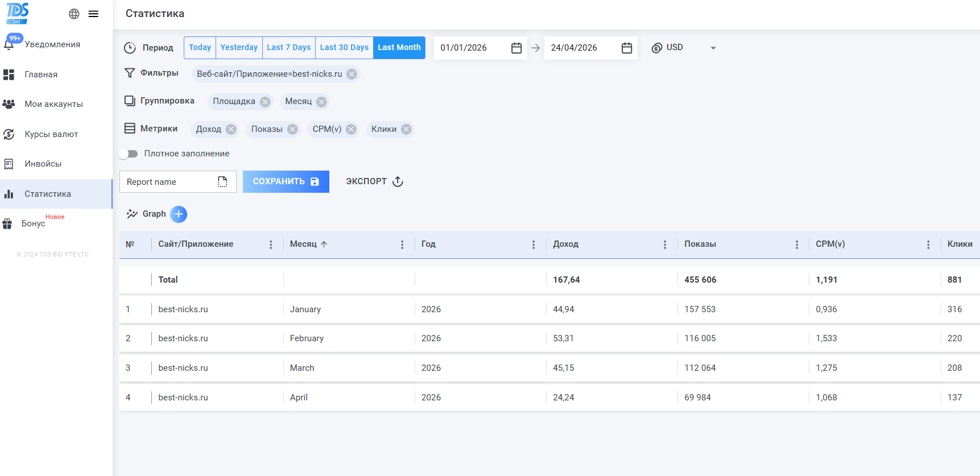
Task: Add a new graph with plus button
Action: 179,214
